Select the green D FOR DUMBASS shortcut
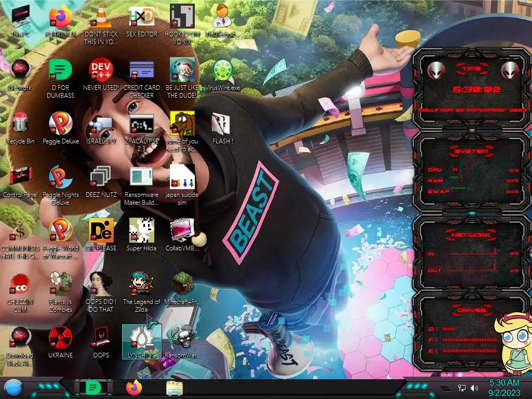Screen dimensions: 532x399 pyautogui.click(x=60, y=78)
